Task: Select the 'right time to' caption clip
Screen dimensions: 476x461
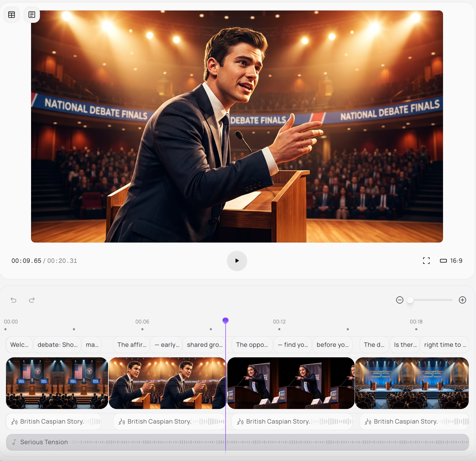Action: [x=445, y=345]
